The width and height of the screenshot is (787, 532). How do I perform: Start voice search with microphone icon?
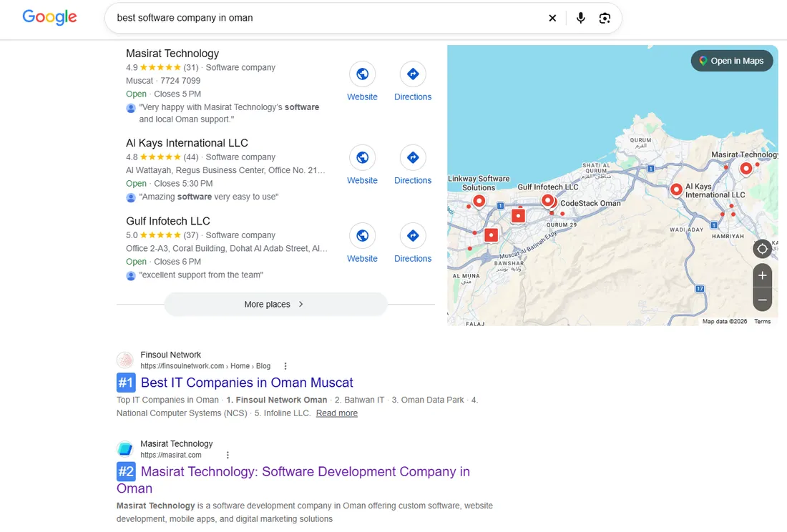point(580,18)
